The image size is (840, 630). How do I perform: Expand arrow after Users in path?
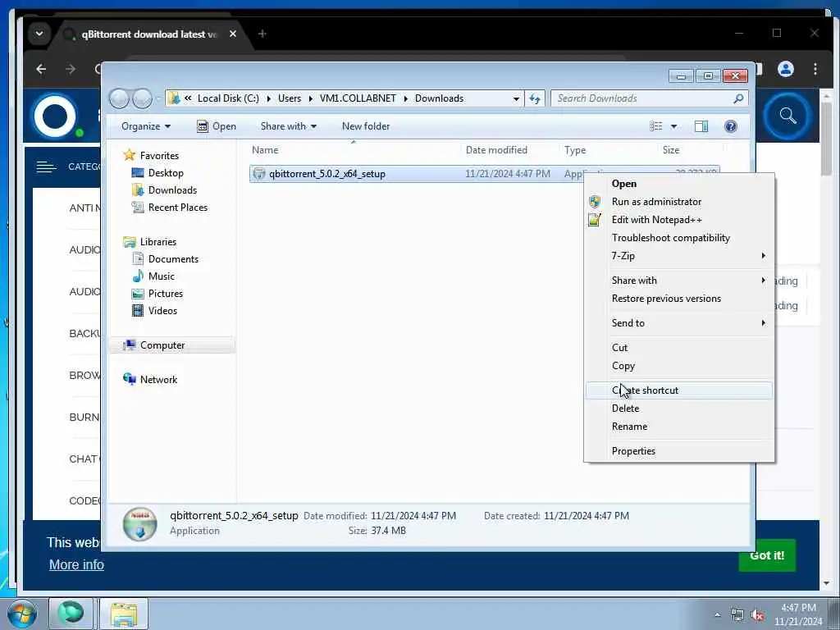click(310, 98)
